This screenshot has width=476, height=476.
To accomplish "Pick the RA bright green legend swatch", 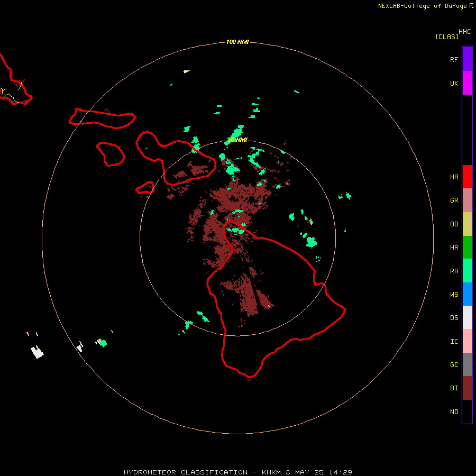I will [467, 271].
